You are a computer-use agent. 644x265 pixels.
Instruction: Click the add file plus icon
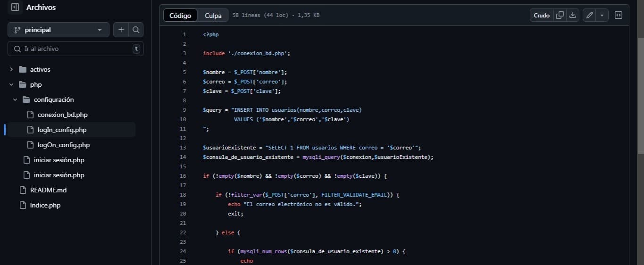pyautogui.click(x=121, y=30)
